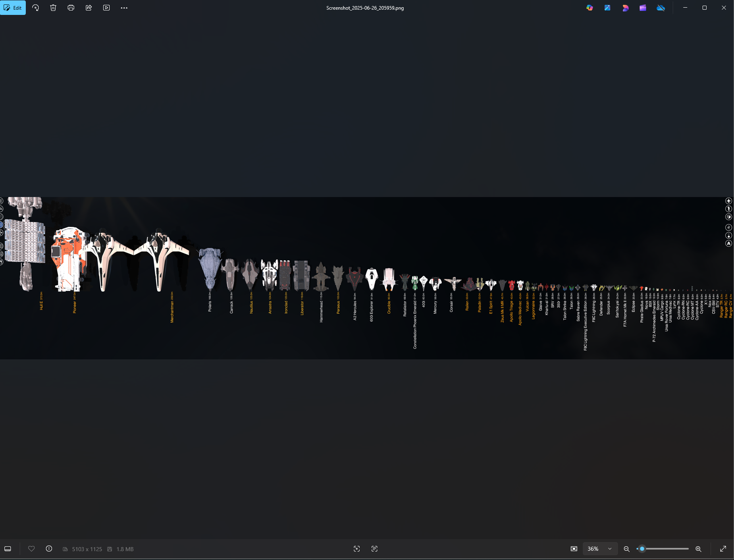This screenshot has height=560, width=734.
Task: Open the Copilot icon in title bar
Action: coord(590,8)
